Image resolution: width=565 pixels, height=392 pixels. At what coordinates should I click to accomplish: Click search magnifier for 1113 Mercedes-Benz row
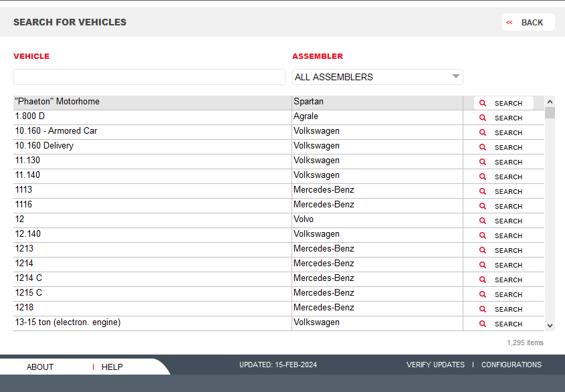click(x=483, y=191)
